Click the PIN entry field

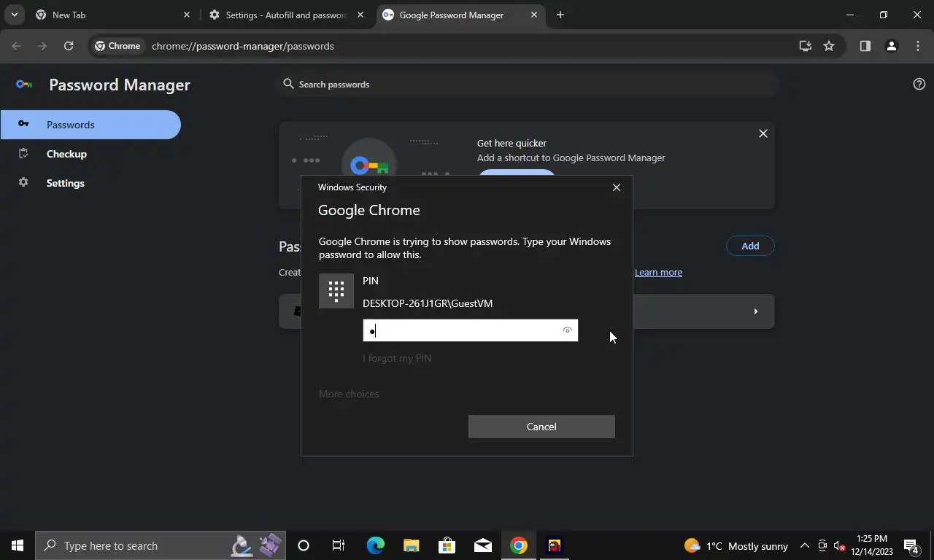[x=470, y=330]
